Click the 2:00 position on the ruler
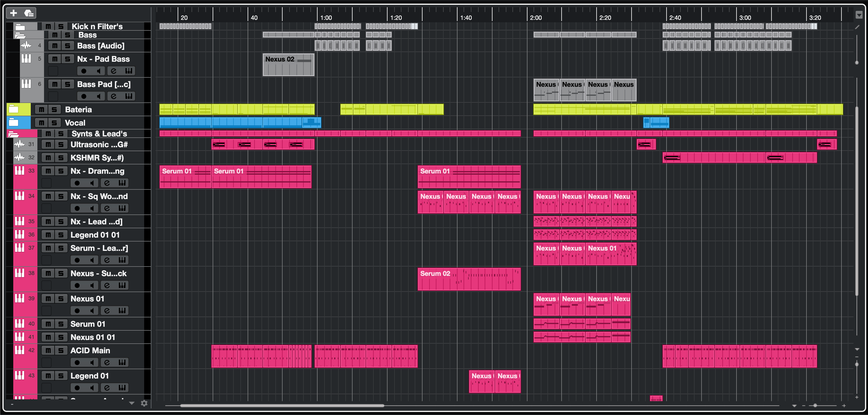The width and height of the screenshot is (868, 415). pos(528,17)
